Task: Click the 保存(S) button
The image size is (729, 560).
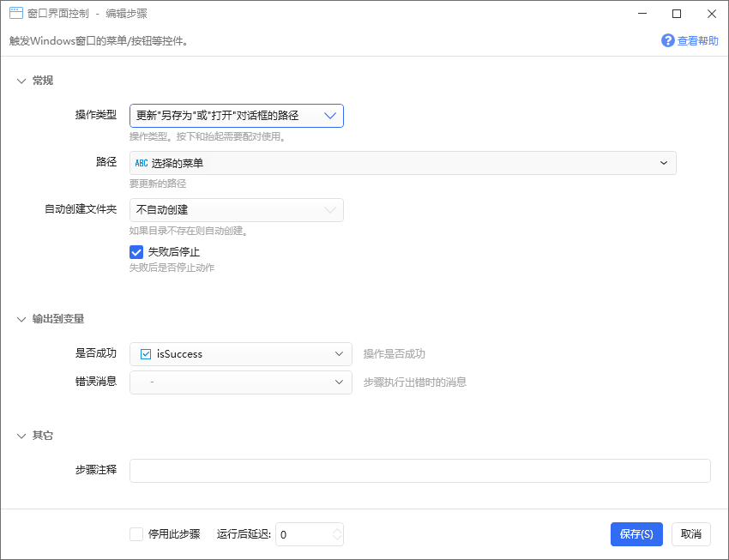Action: coord(636,534)
